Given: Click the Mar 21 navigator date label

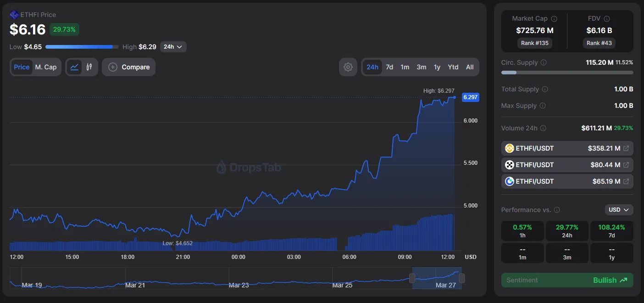Looking at the screenshot, I should 135,285.
